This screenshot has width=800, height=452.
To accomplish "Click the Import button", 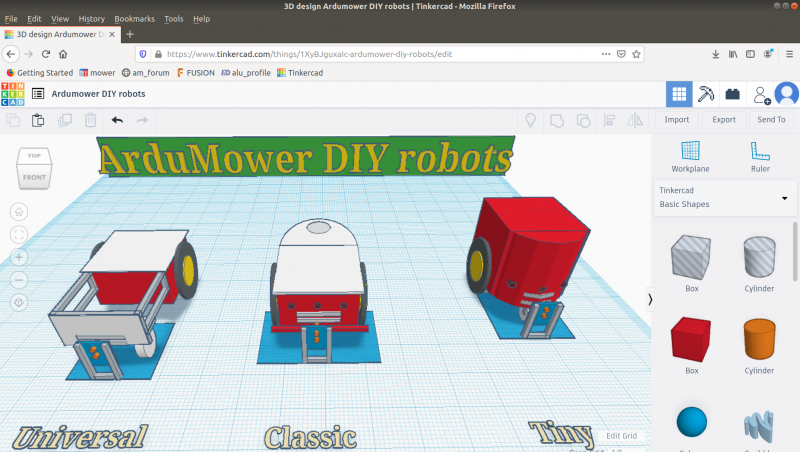I will [677, 120].
